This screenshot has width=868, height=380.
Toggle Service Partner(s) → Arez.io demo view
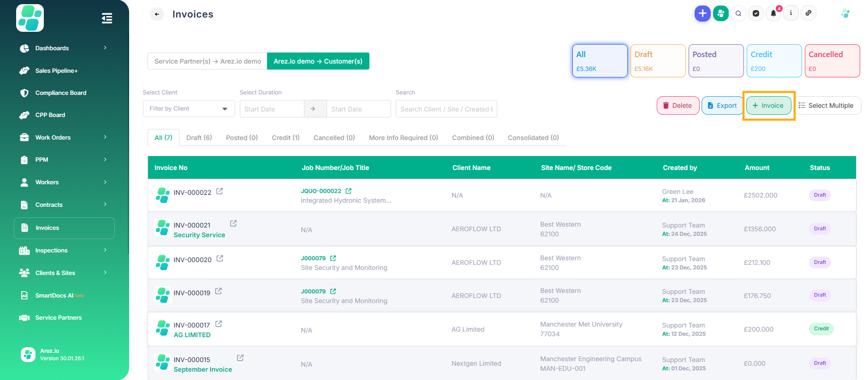click(x=208, y=61)
